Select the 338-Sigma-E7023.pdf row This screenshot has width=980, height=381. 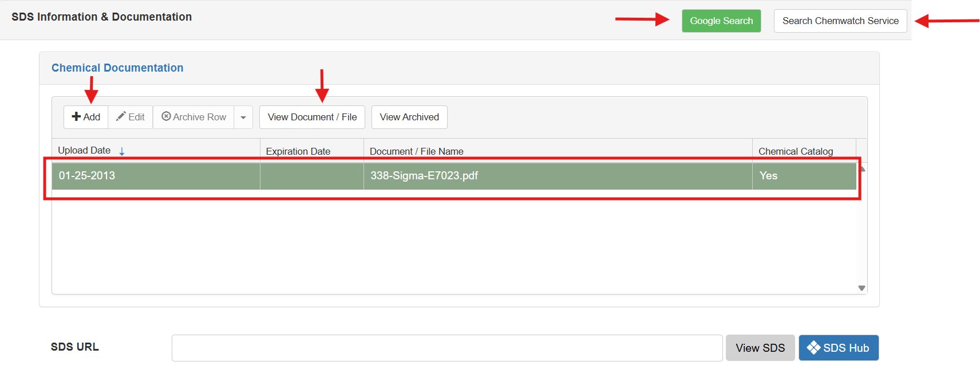tap(424, 176)
